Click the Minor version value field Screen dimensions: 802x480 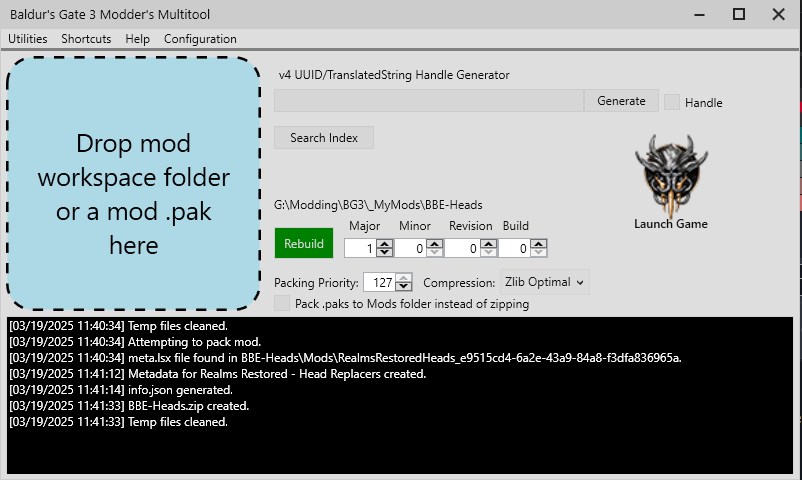[x=411, y=248]
